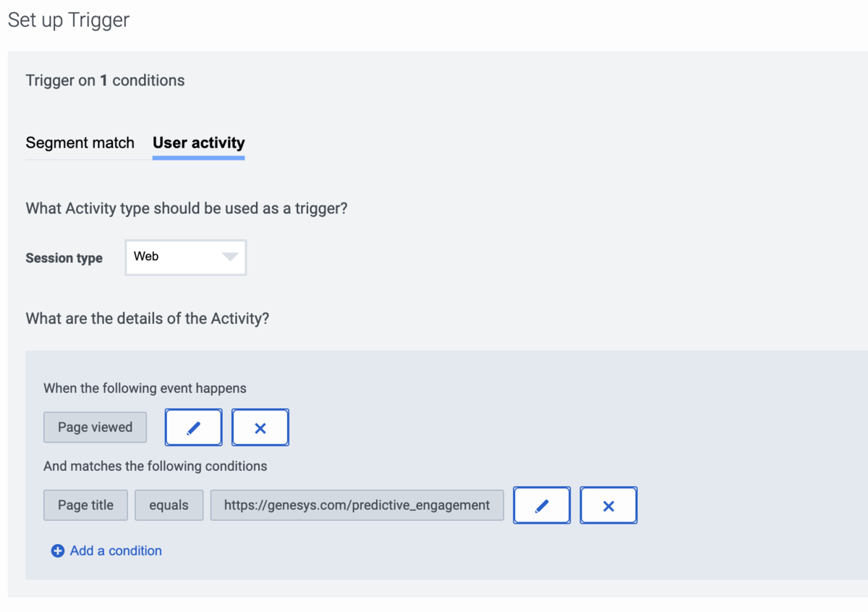Click the plus icon beside Add a condition
The image size is (868, 612).
(x=58, y=551)
